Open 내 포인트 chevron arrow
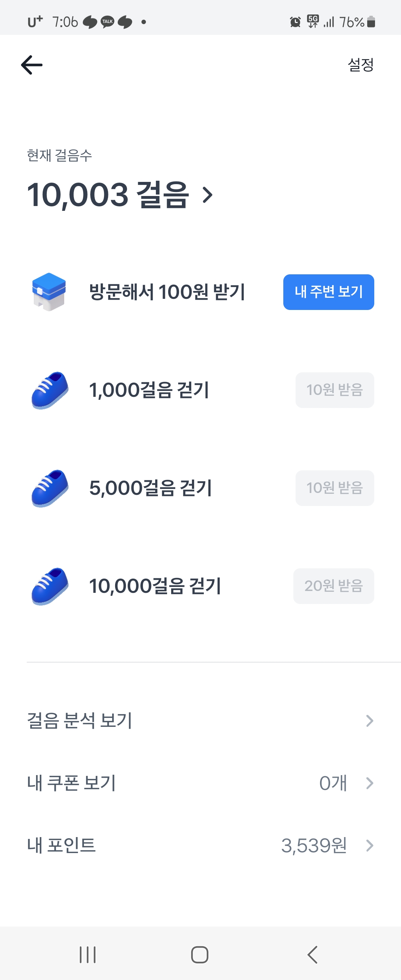This screenshot has height=980, width=401. coord(369,845)
